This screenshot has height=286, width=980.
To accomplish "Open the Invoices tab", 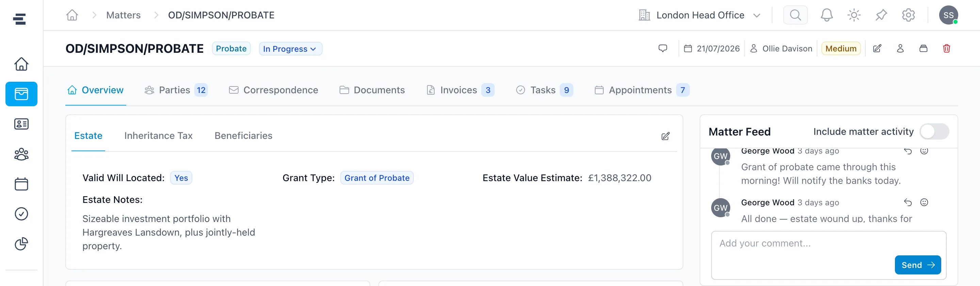I will [x=460, y=90].
